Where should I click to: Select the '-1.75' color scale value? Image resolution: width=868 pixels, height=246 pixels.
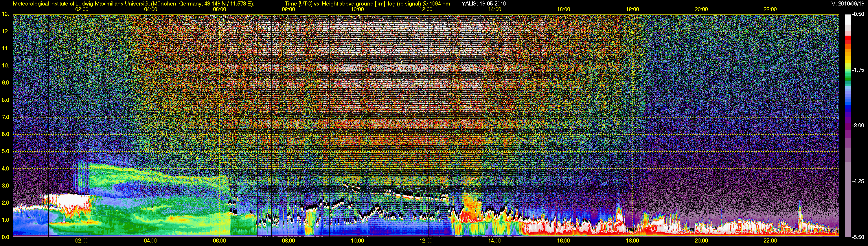858,70
